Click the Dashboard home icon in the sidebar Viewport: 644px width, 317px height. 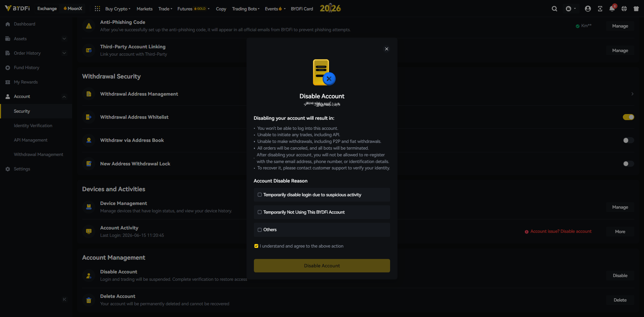[x=8, y=24]
